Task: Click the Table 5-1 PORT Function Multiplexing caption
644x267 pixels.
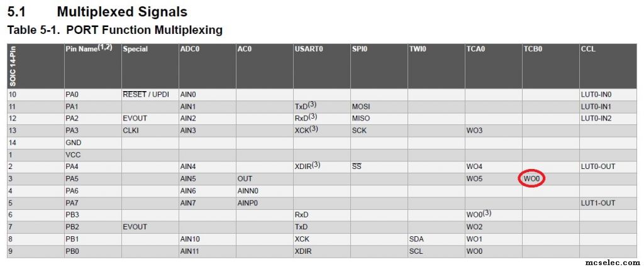Action: (x=115, y=30)
